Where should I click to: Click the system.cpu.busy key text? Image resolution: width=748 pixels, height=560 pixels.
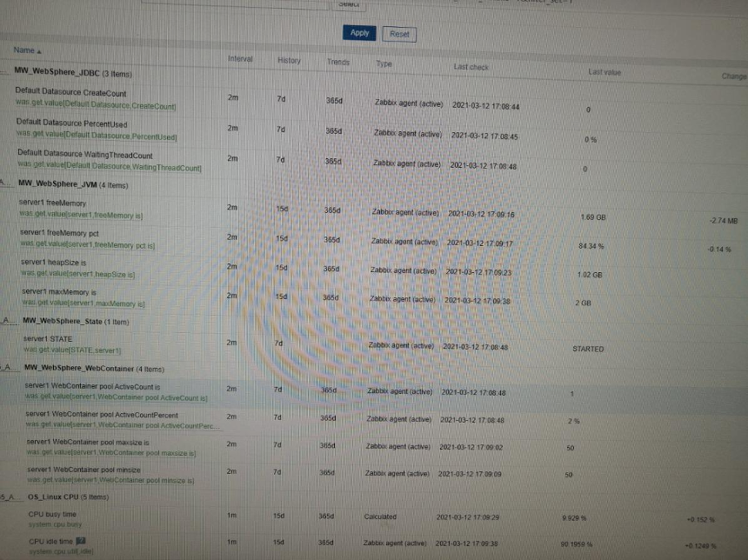56,524
